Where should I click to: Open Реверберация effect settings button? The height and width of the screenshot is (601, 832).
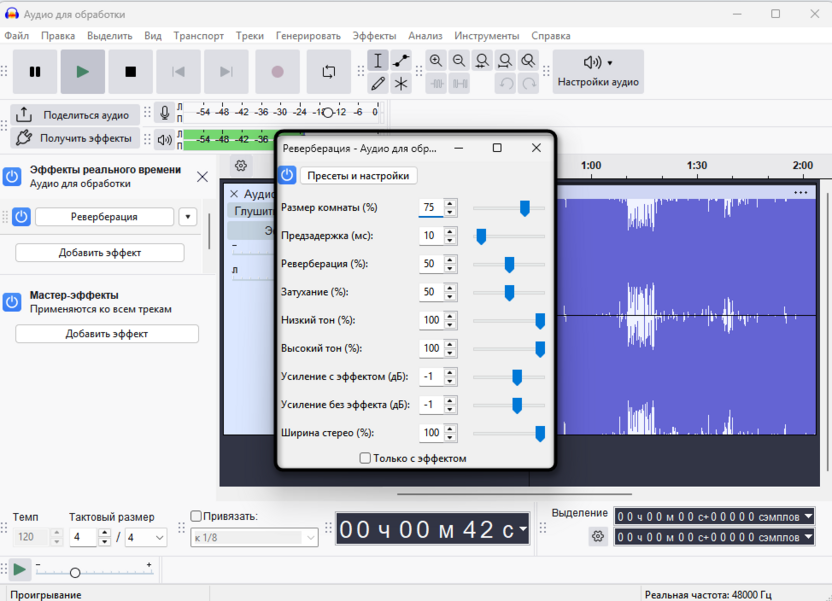(x=105, y=216)
